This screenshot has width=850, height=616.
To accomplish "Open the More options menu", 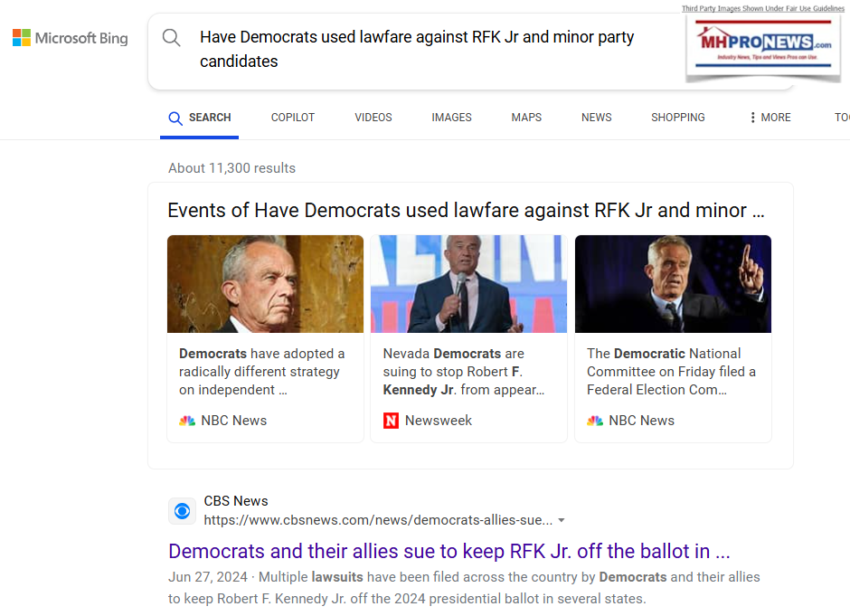I will (770, 118).
